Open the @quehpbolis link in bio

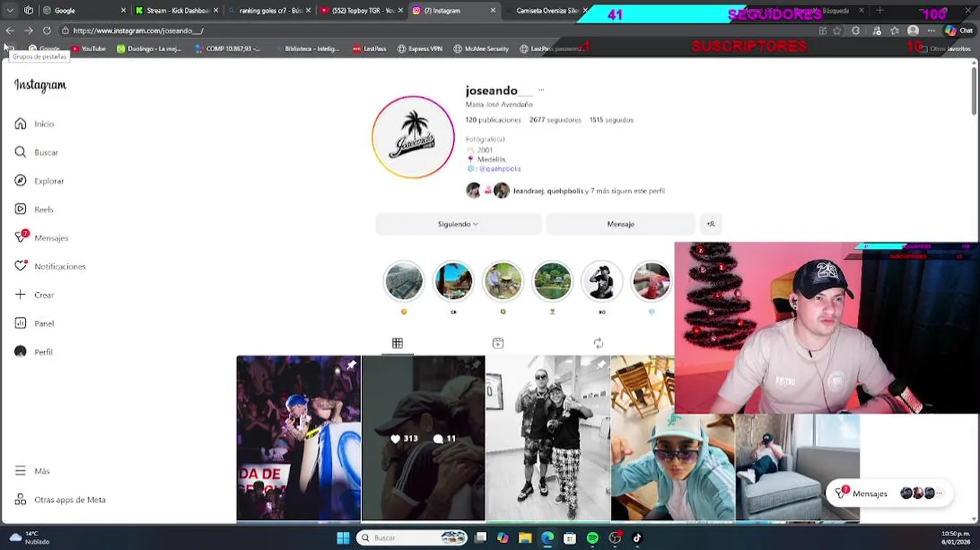pos(499,169)
